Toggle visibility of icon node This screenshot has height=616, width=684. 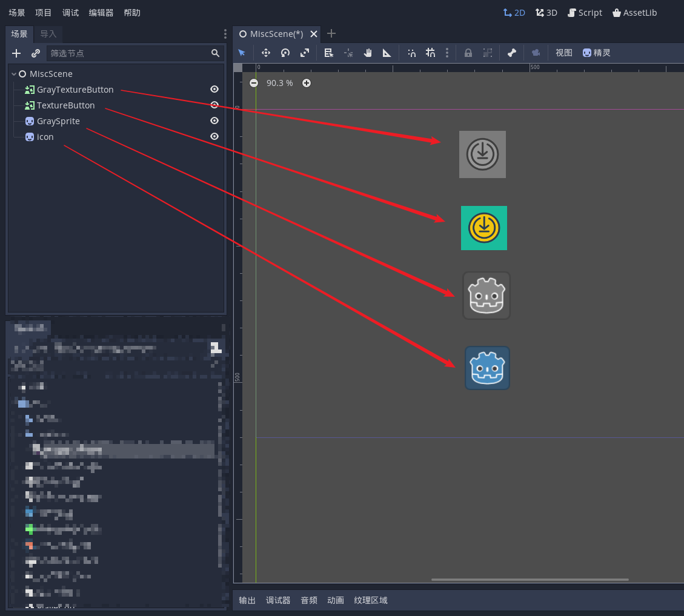tap(214, 136)
